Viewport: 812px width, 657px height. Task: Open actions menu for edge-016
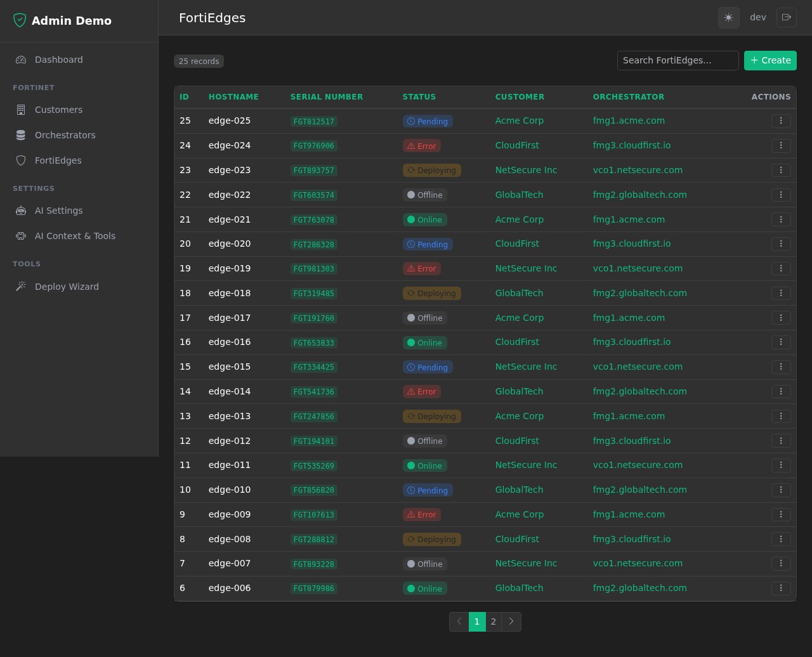[781, 342]
